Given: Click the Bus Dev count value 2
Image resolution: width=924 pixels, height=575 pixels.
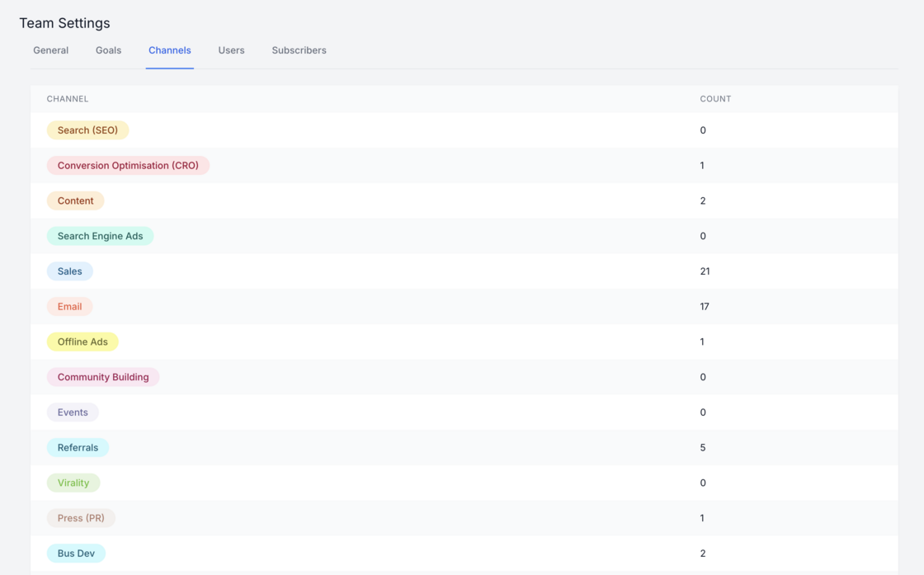Looking at the screenshot, I should pyautogui.click(x=702, y=554).
